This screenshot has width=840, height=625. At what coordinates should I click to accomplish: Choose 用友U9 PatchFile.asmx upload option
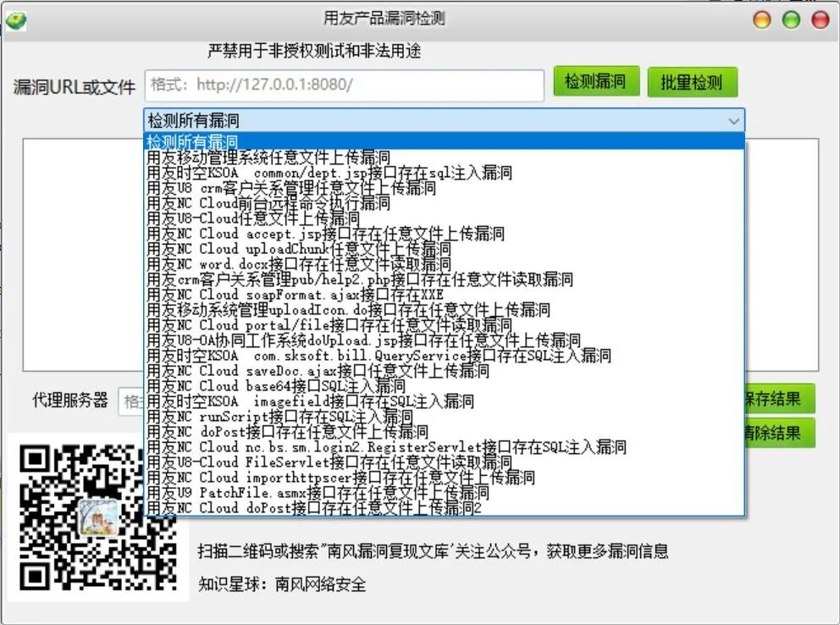click(444, 492)
